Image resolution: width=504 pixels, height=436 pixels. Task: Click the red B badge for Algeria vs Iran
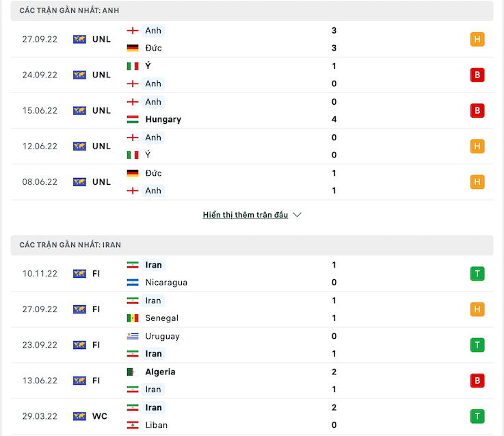point(477,381)
